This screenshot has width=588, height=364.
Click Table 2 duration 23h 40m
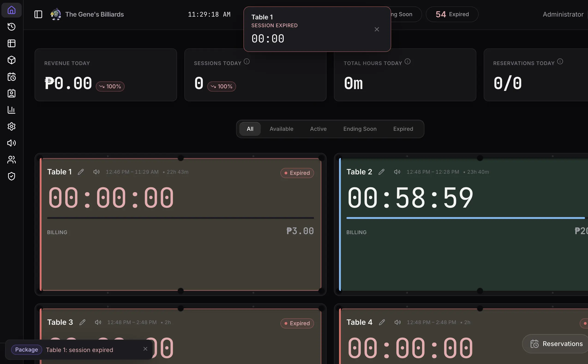click(x=478, y=172)
